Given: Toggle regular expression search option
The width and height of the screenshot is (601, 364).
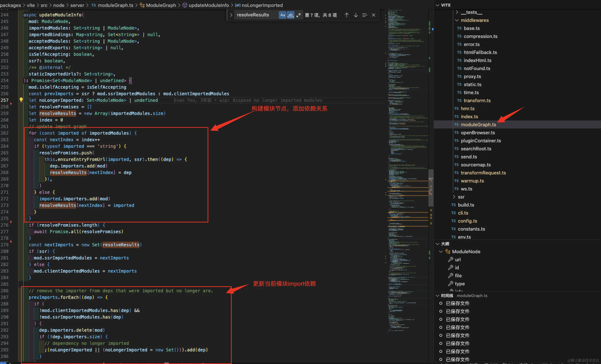Looking at the screenshot, I should [299, 15].
